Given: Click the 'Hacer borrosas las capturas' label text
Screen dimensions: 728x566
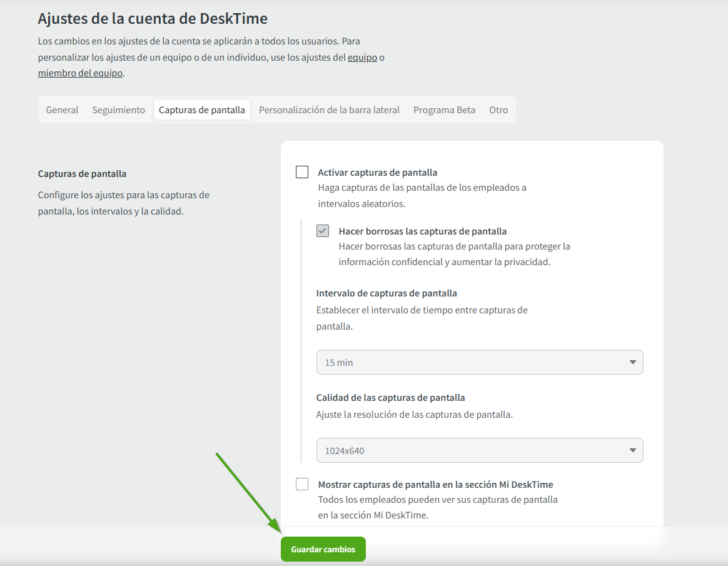Looking at the screenshot, I should (x=422, y=231).
